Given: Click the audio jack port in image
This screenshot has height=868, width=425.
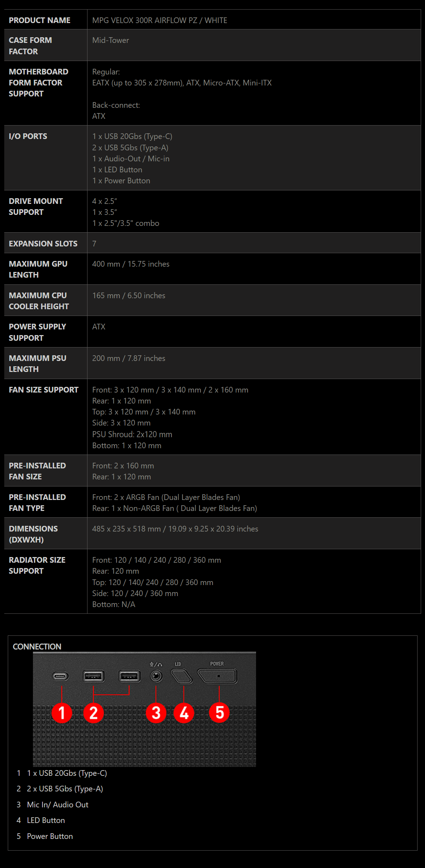Looking at the screenshot, I should 156,676.
